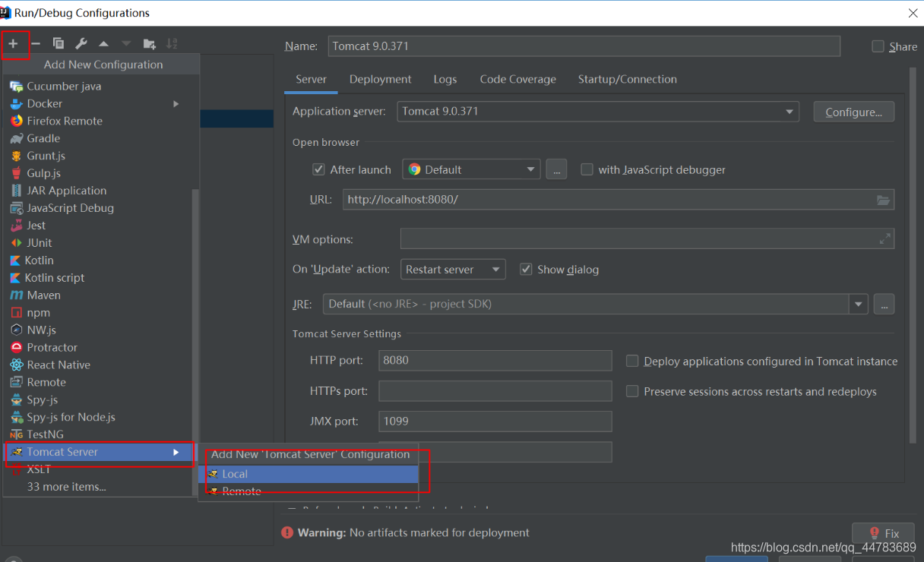Click the Sort Configurations alphabetically icon

172,44
